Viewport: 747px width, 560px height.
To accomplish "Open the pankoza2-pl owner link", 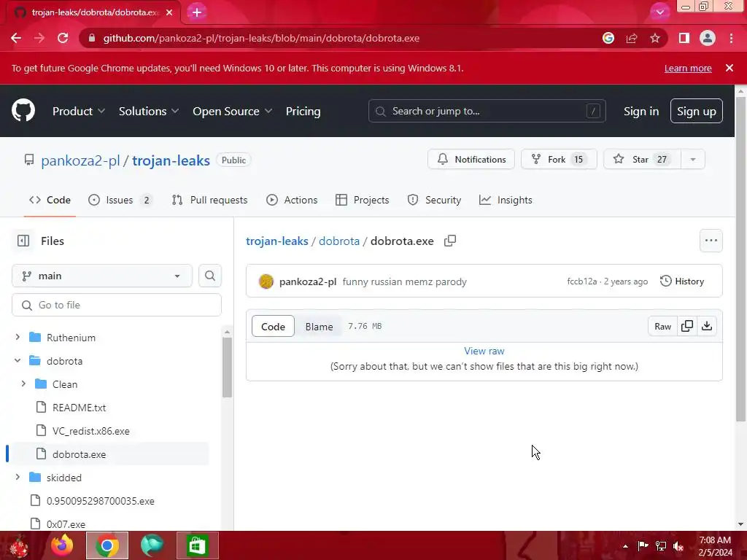I will [80, 160].
